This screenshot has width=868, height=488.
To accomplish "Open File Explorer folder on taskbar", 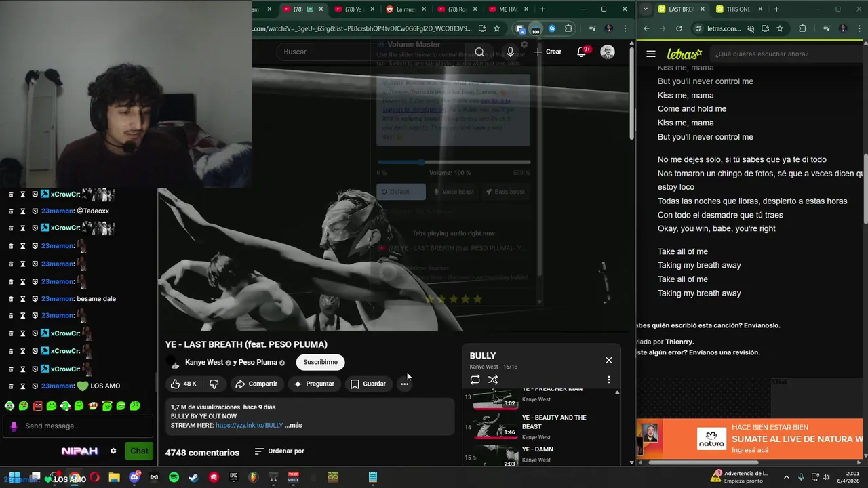I will (x=114, y=477).
